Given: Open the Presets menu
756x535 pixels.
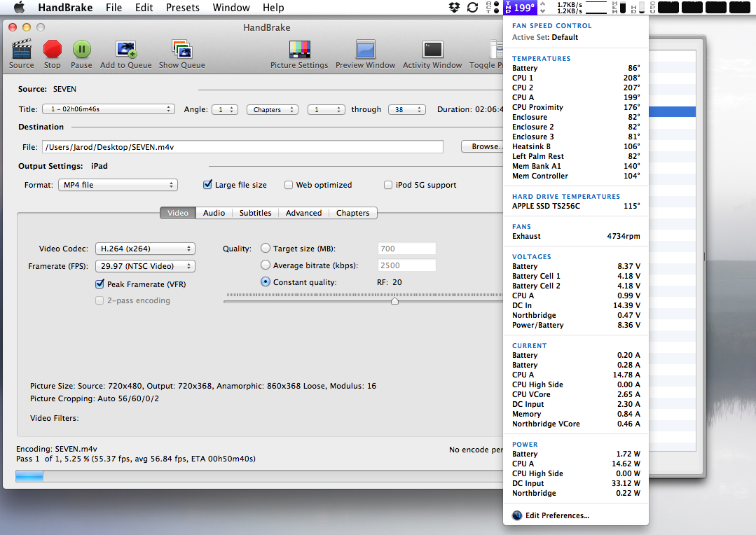Looking at the screenshot, I should (x=183, y=7).
